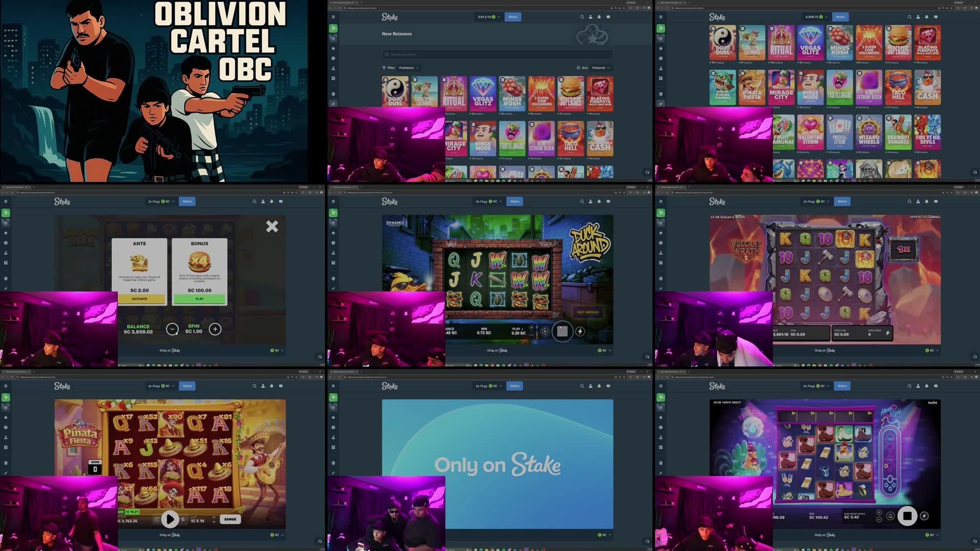
Task: Open the chat icon at top right
Action: pyautogui.click(x=608, y=16)
